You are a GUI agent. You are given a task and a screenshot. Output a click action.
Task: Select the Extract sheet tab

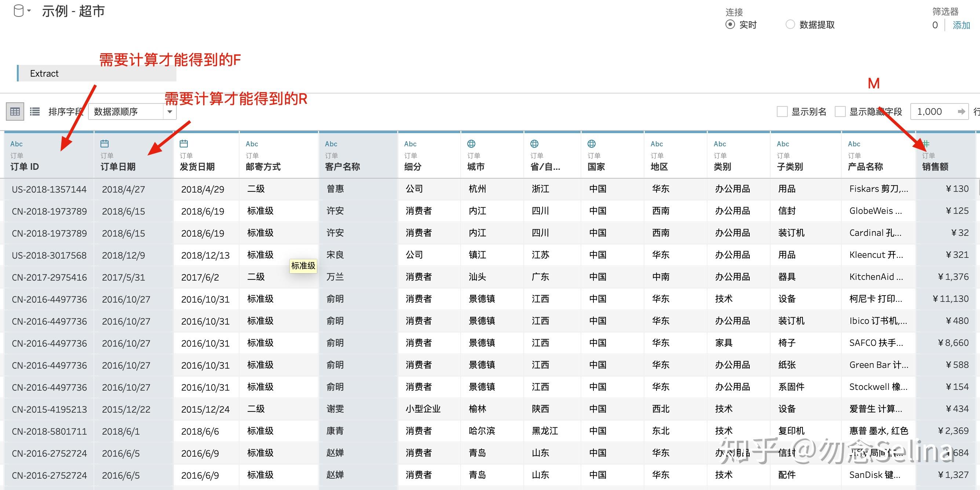point(44,73)
